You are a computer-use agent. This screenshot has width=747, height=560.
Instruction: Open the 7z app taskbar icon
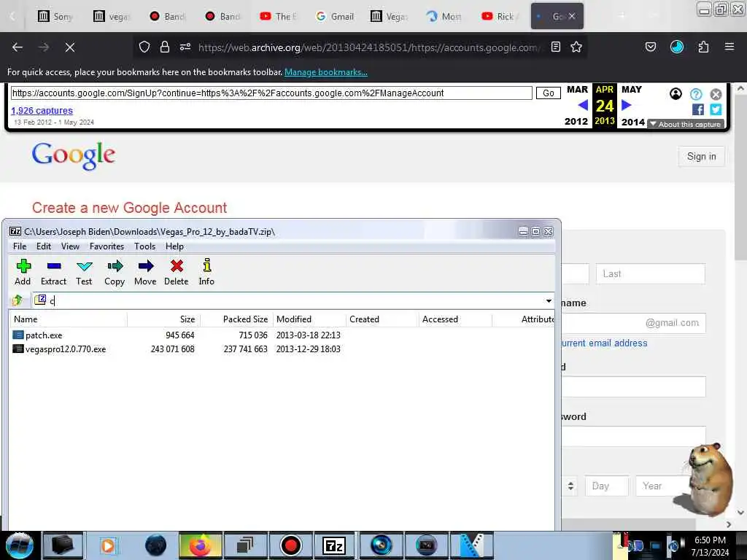(334, 545)
